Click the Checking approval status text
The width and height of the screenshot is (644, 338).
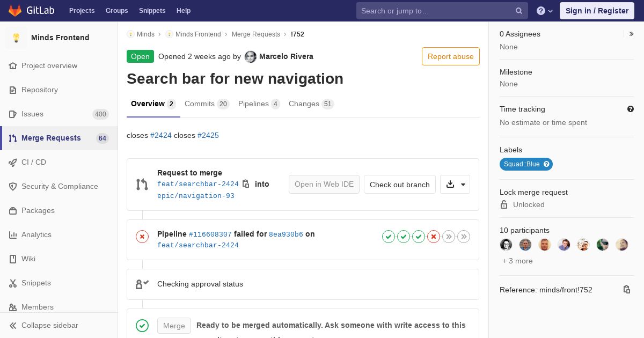tap(200, 284)
